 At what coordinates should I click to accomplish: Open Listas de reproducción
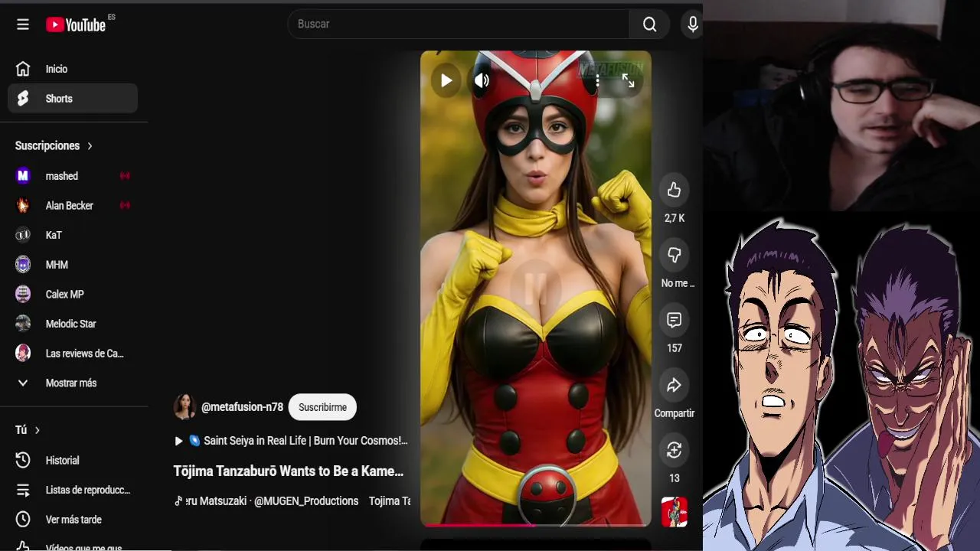[73, 490]
